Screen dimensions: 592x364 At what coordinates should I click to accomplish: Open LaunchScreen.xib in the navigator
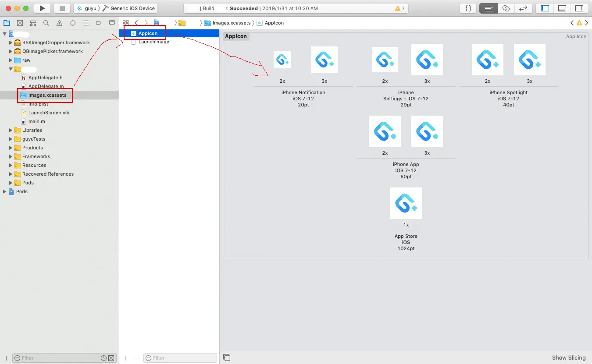[49, 113]
